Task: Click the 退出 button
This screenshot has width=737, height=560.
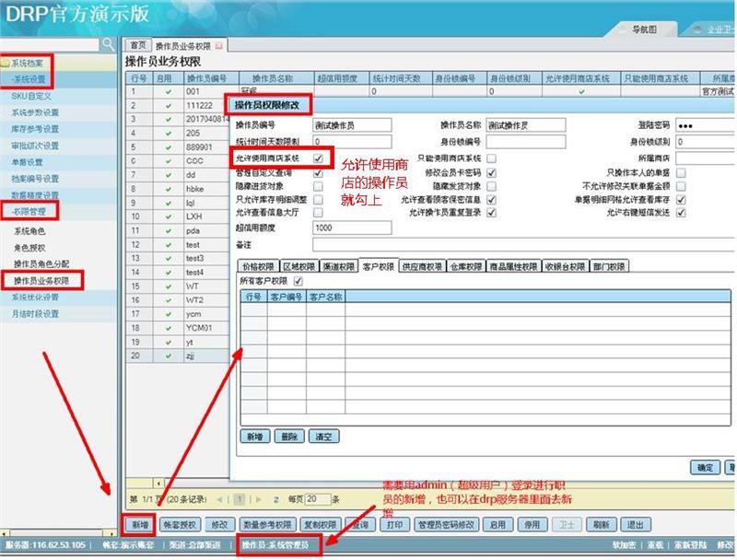Action: (x=636, y=525)
